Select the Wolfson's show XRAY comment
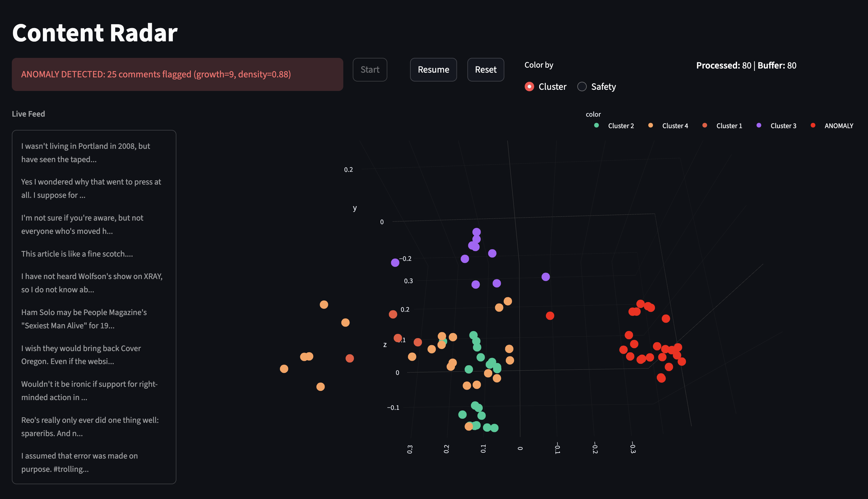This screenshot has height=499, width=868. [x=92, y=283]
